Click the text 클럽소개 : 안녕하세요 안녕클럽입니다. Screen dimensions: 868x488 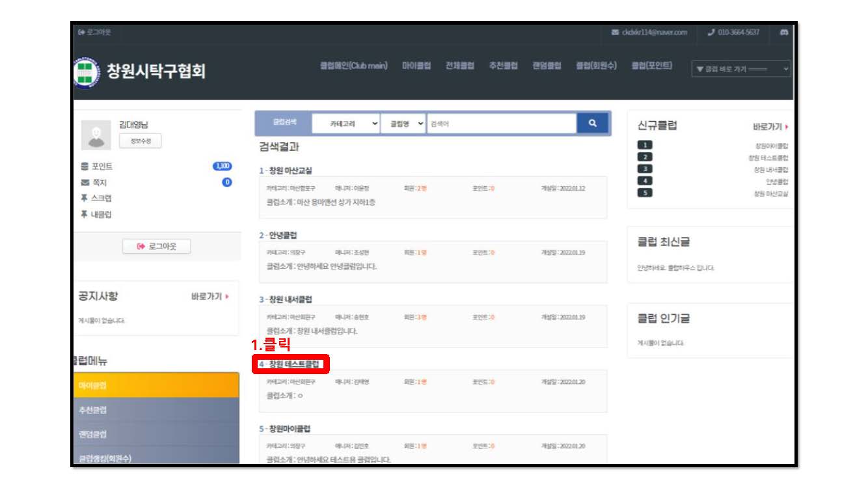pyautogui.click(x=321, y=266)
